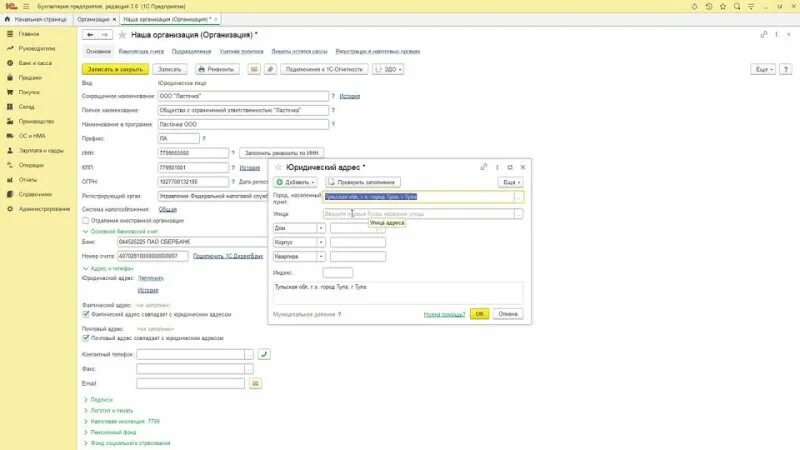Click the email envelope icon next to Email
This screenshot has height=450, width=800.
click(255, 383)
